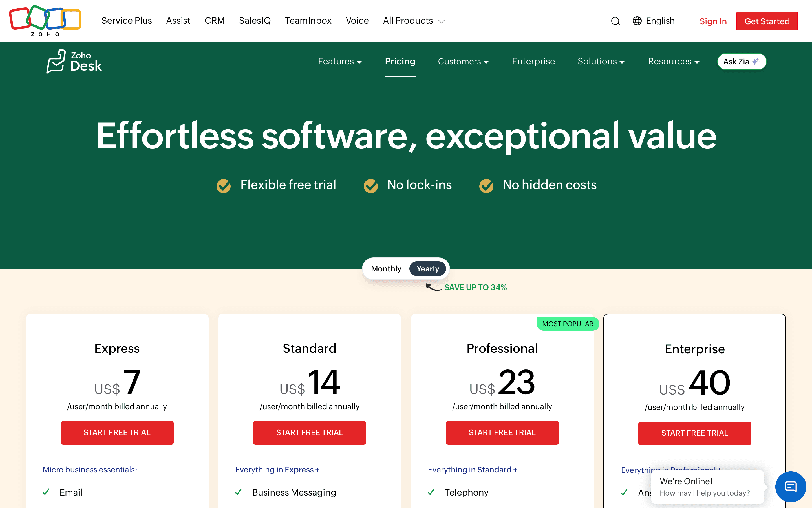Viewport: 812px width, 508px height.
Task: Expand the Customers menu
Action: (463, 62)
